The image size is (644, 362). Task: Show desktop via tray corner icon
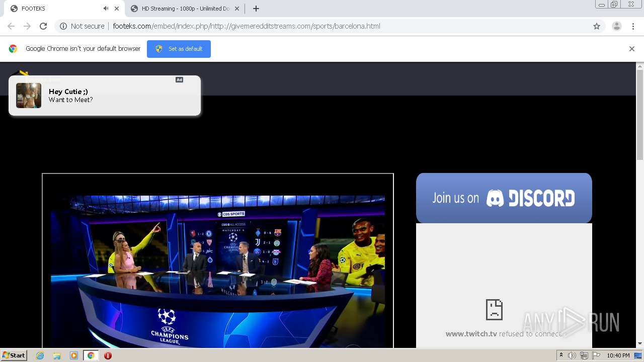pos(638,355)
